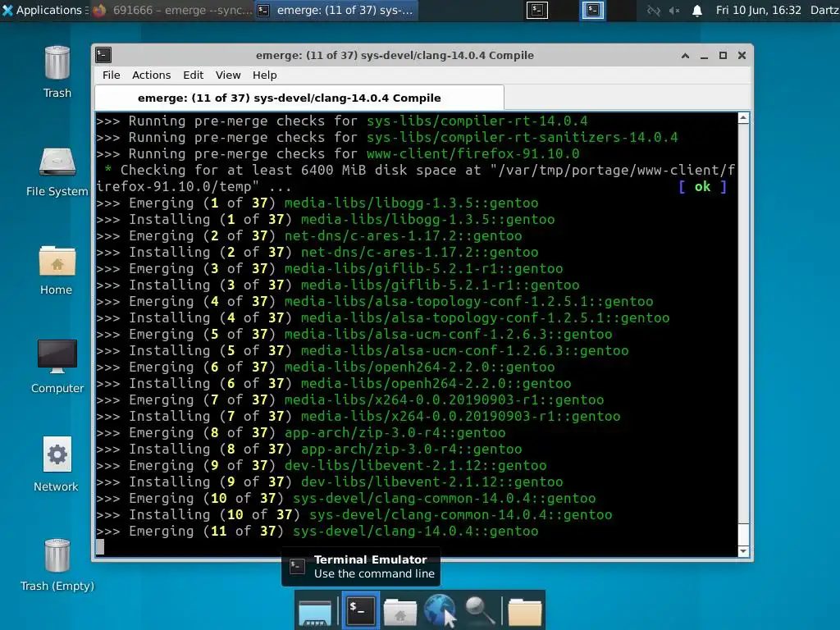Switch to second workspace terminal icon in panel
The width and height of the screenshot is (840, 630).
pos(593,10)
